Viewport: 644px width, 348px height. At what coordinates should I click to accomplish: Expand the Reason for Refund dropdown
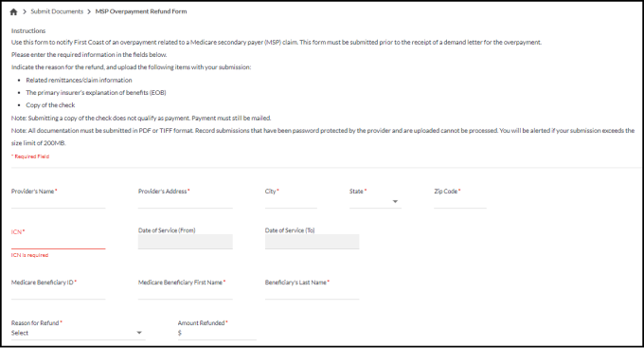(x=78, y=333)
